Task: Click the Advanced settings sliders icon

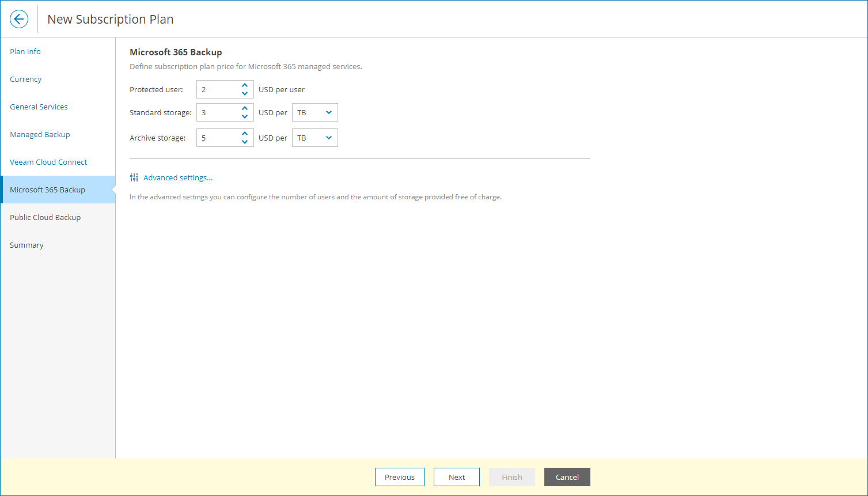Action: [x=134, y=177]
